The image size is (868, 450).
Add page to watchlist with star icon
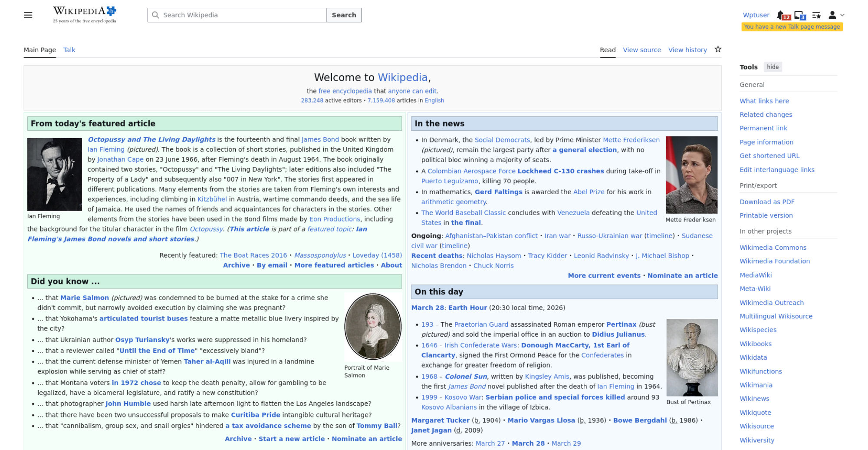point(718,50)
